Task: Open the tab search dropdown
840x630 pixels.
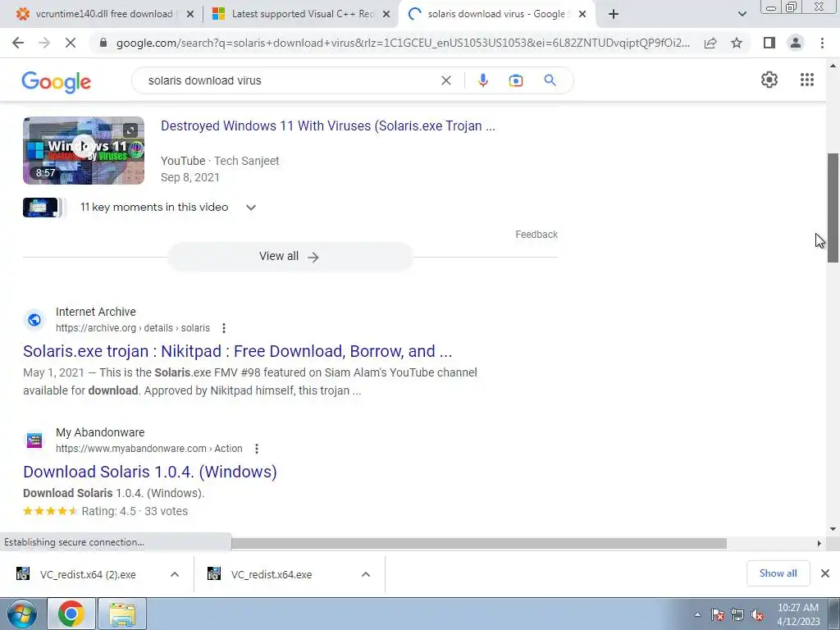Action: pos(742,15)
